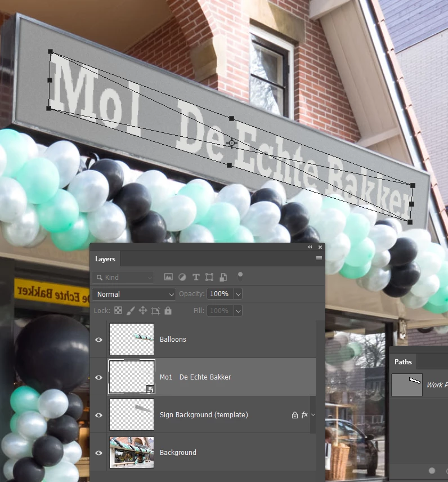Hide the Balloons layer
Image resolution: width=448 pixels, height=482 pixels.
98,340
